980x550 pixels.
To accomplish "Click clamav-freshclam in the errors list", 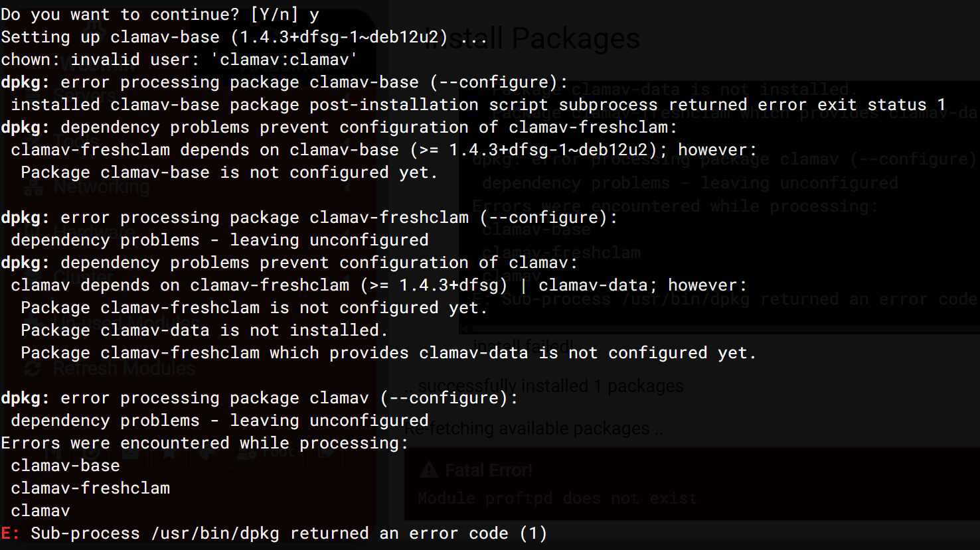I will (90, 488).
